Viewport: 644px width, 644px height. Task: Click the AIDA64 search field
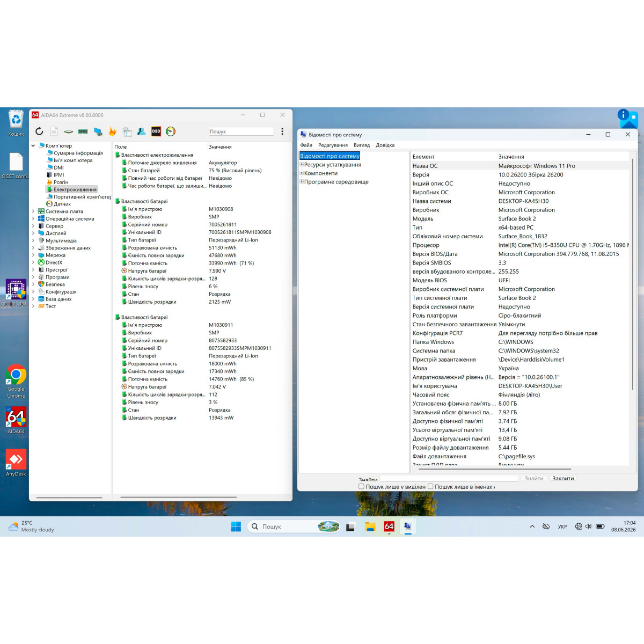click(241, 131)
